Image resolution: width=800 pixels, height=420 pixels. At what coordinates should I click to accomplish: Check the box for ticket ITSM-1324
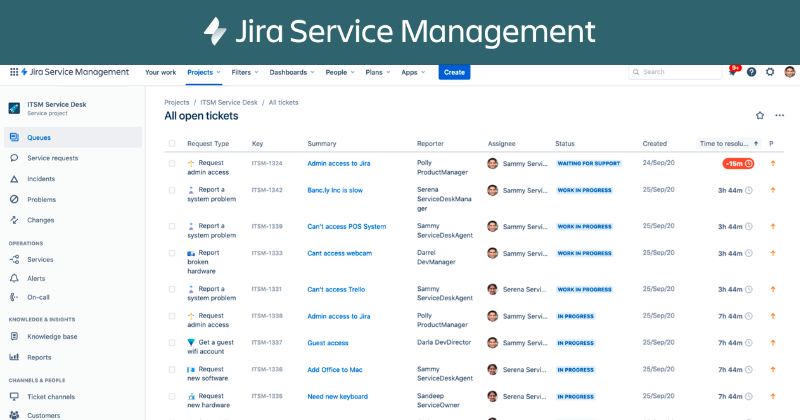click(x=172, y=163)
